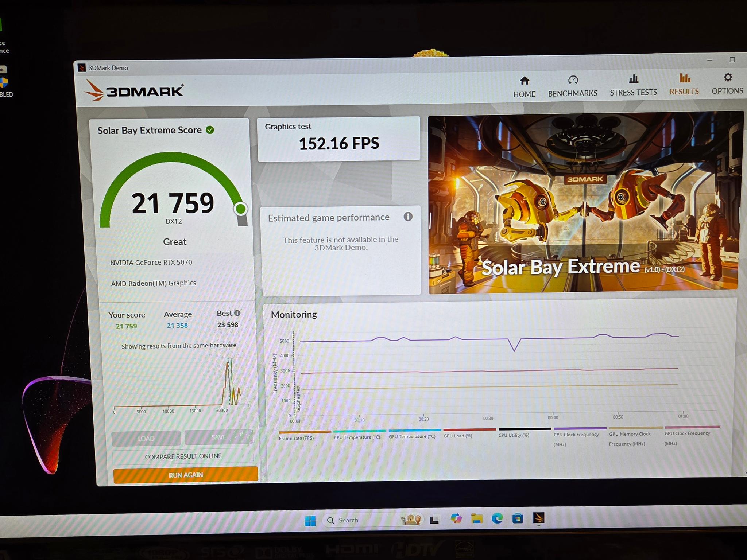Click the 3DMark logo in header
This screenshot has height=560, width=747.
(133, 90)
